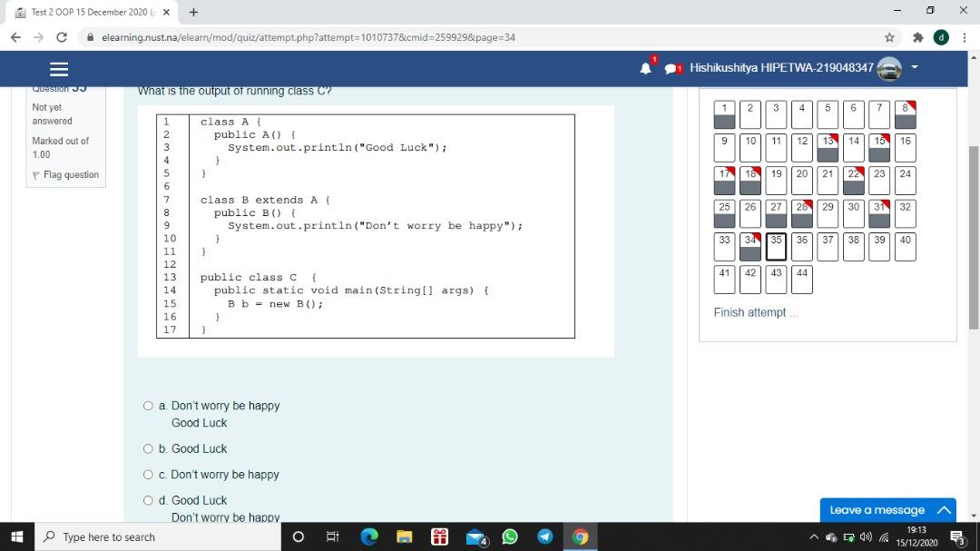Screen dimensions: 980x551
Task: Jump to question 34 in quiz navigation
Action: [750, 246]
